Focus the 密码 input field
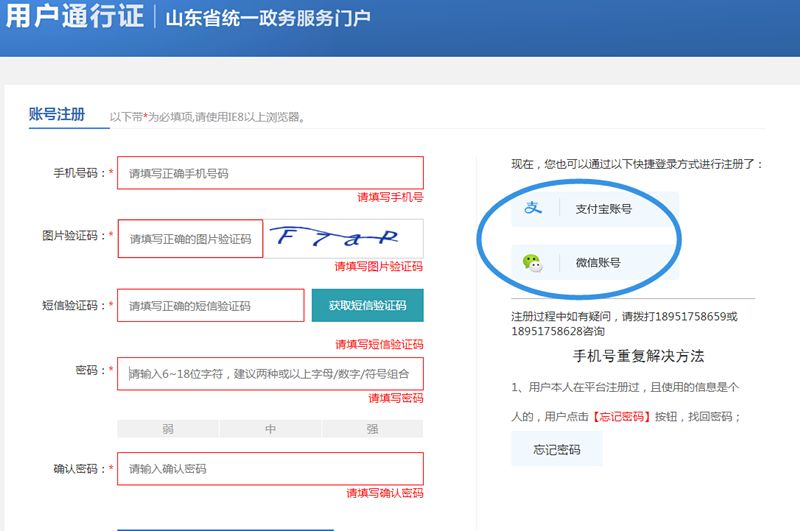 pos(270,374)
